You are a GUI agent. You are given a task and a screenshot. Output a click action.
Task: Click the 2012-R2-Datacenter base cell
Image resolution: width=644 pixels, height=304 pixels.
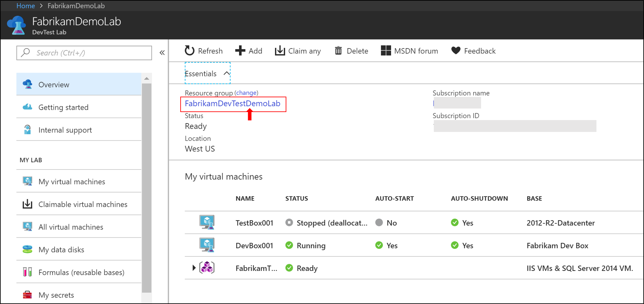tap(560, 222)
